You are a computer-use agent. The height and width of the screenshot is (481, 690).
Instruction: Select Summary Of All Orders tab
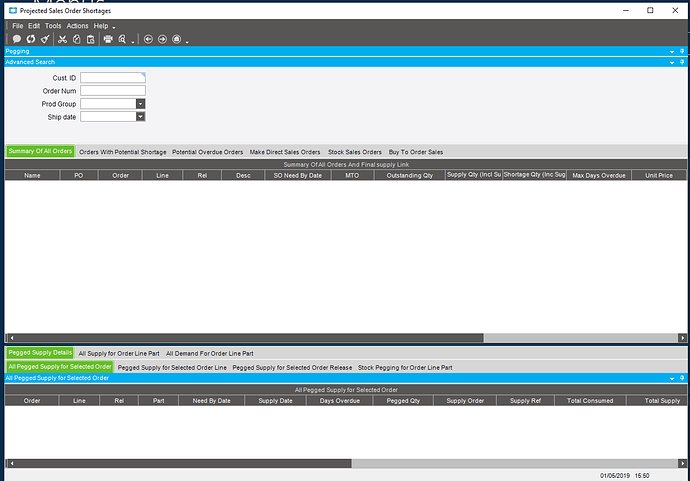pos(40,151)
